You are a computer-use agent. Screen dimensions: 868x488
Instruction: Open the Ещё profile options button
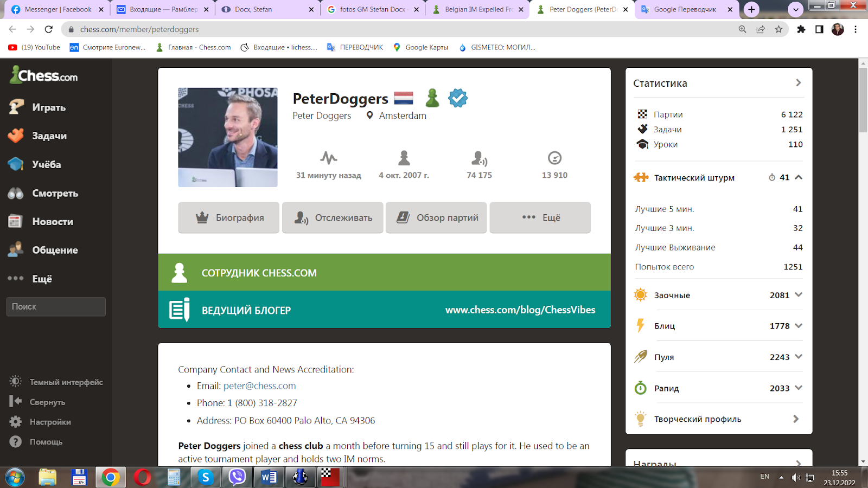coord(540,217)
